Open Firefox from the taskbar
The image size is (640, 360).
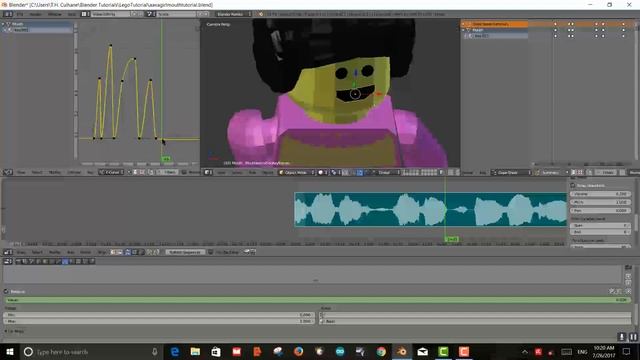(298, 351)
